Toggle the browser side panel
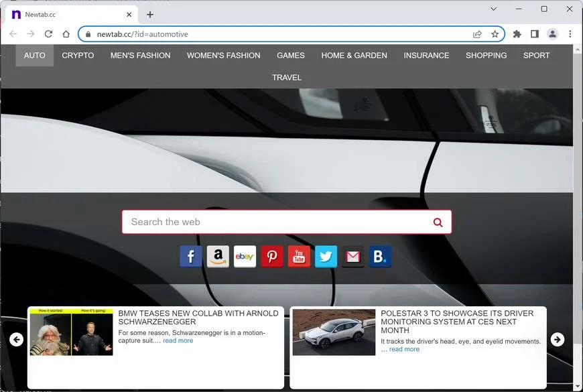This screenshot has width=583, height=392. (535, 34)
